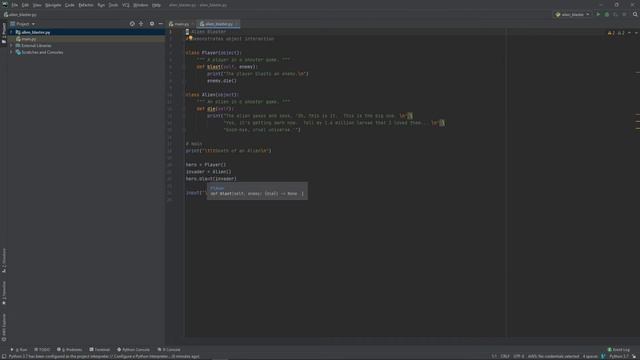Click the green Run button
The height and width of the screenshot is (360, 640).
(x=598, y=15)
